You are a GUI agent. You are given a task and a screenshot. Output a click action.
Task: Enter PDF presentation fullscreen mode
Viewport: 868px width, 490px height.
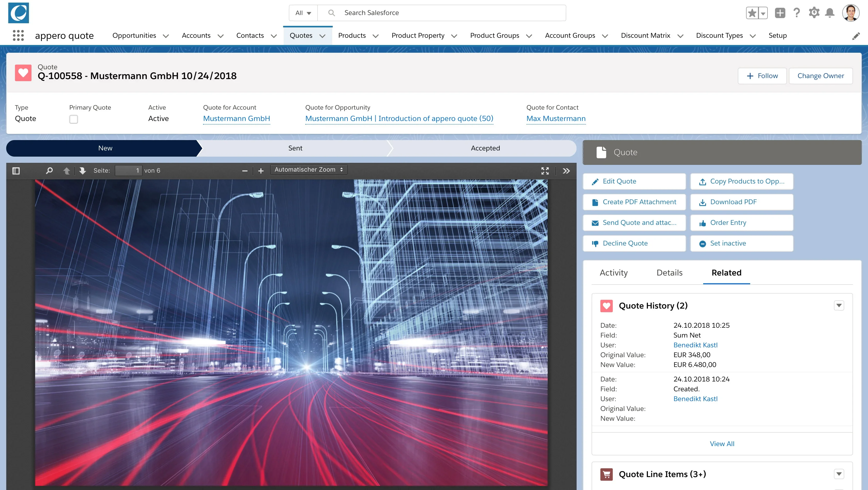click(545, 171)
